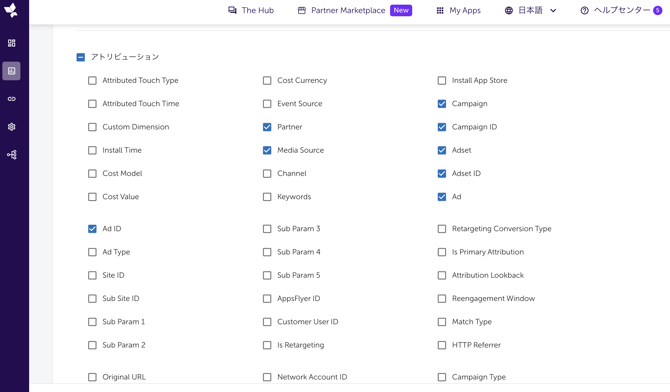Check the Campaign Type checkbox

[442, 377]
